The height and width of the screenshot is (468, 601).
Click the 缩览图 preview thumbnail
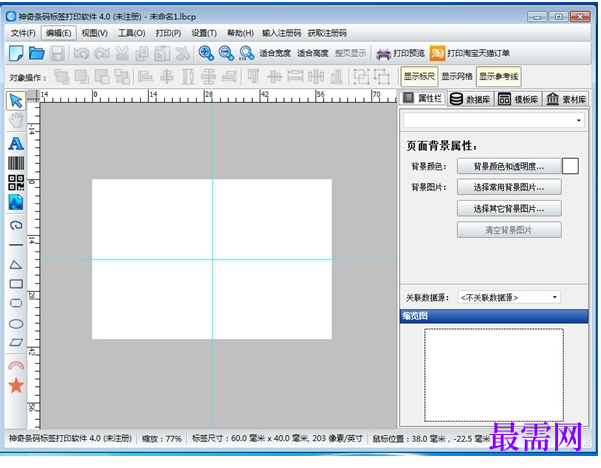(x=494, y=375)
